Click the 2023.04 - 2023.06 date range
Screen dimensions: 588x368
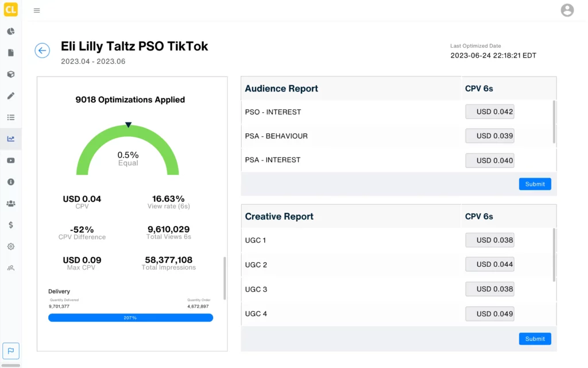tap(93, 61)
